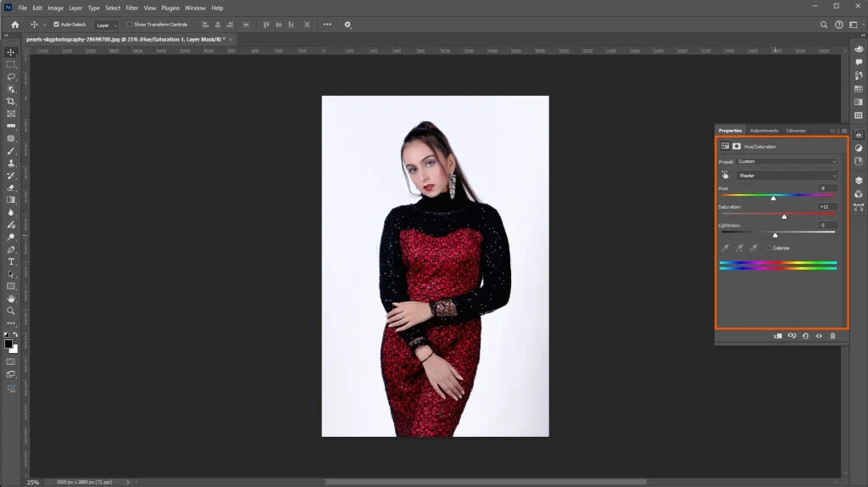The height and width of the screenshot is (487, 868).
Task: Clip adjustment to layer below icon
Action: (x=778, y=336)
